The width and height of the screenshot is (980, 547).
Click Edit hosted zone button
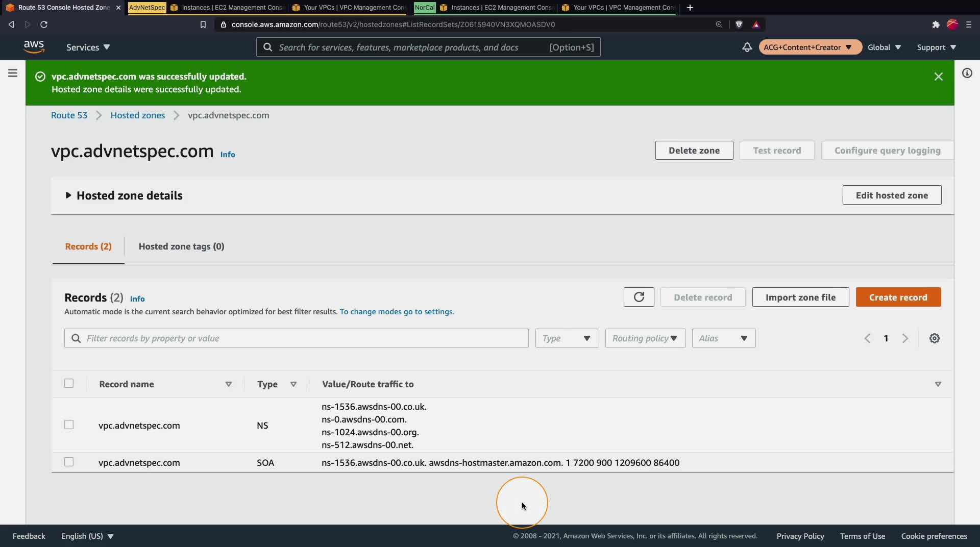891,195
